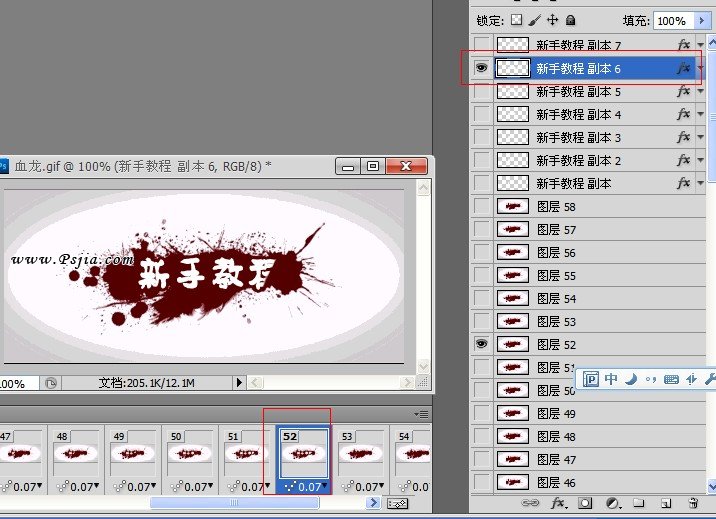Enable lock transparent pixels icon
Image resolution: width=716 pixels, height=519 pixels.
(516, 20)
